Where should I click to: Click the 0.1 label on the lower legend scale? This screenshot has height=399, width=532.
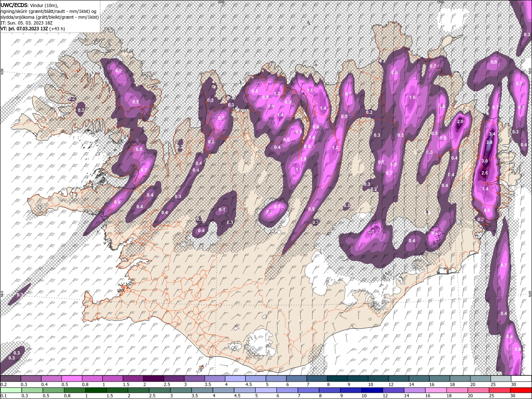[x=3, y=396]
